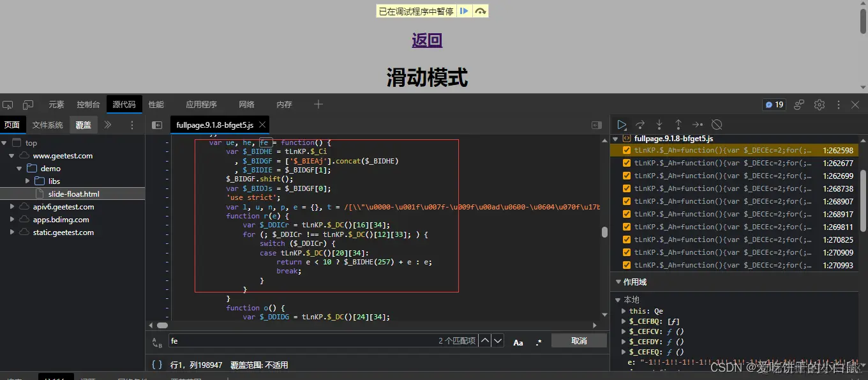Deactivate all breakpoints icon
868x380 pixels.
click(717, 125)
